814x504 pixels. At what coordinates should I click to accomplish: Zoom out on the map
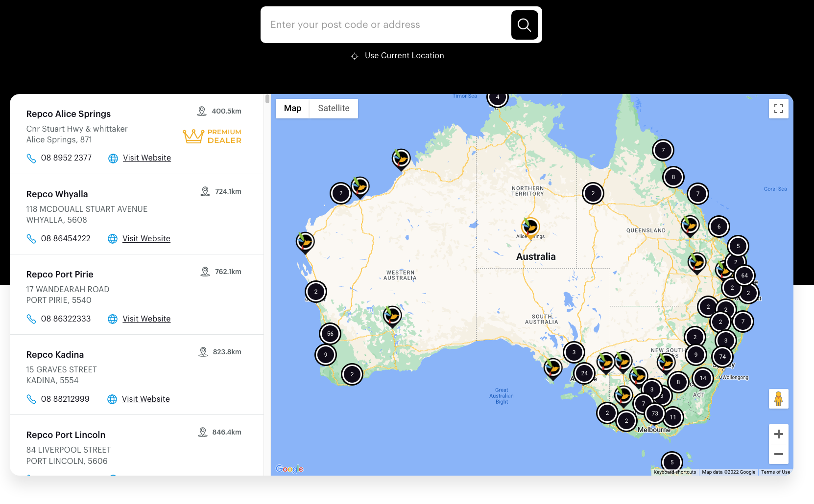[x=778, y=454]
